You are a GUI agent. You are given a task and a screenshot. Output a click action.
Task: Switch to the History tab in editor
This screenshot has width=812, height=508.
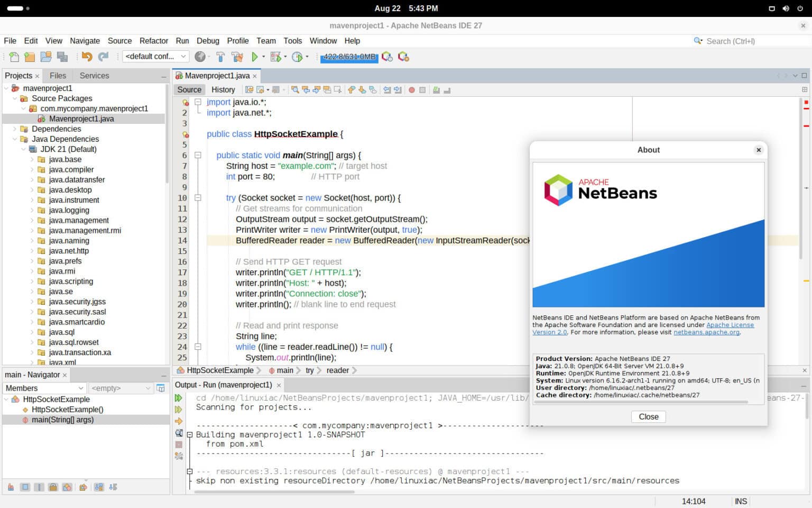click(x=223, y=89)
